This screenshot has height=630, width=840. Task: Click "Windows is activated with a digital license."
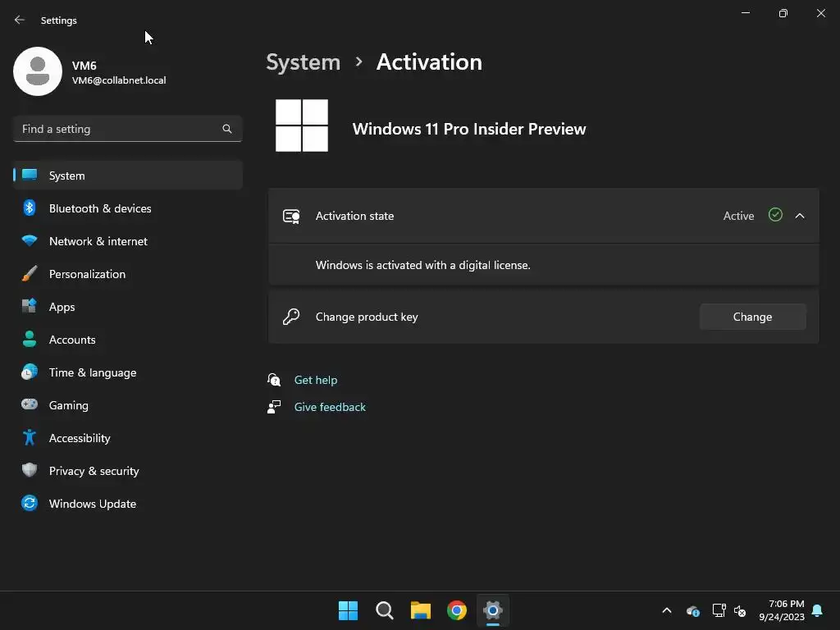tap(422, 265)
